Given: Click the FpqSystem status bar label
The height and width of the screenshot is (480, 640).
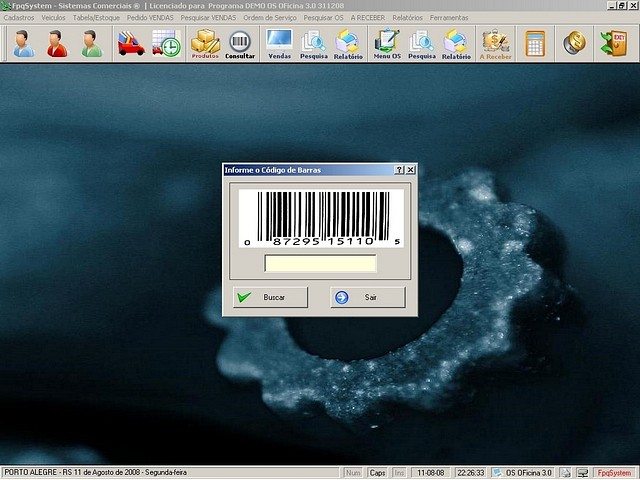Looking at the screenshot, I should pos(614,473).
